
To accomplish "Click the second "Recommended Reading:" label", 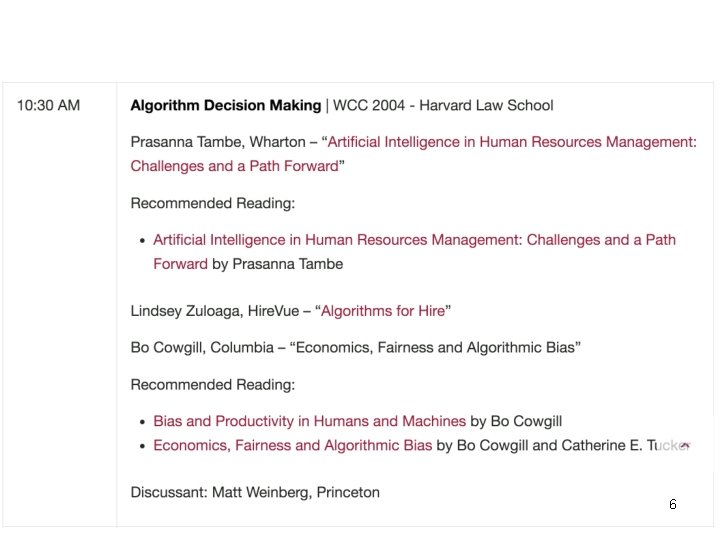I will click(213, 384).
